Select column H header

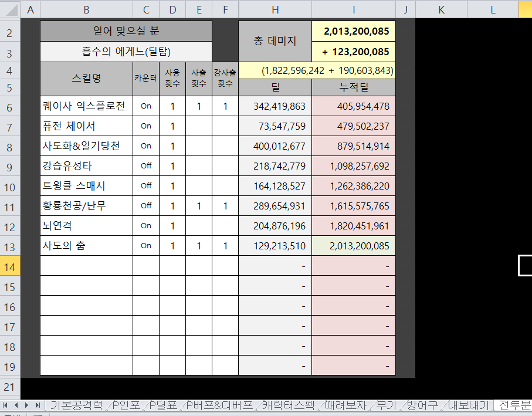coord(275,9)
